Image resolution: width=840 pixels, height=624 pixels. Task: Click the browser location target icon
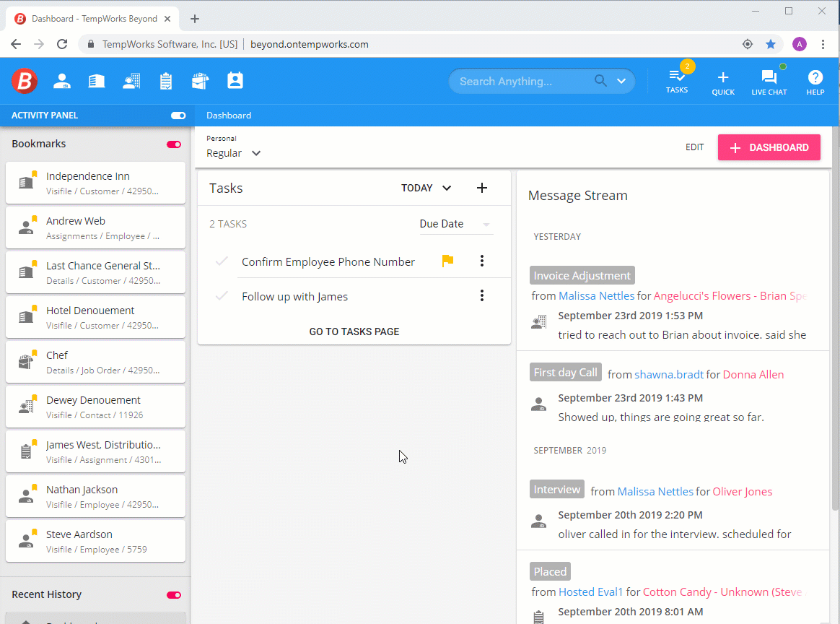(748, 44)
